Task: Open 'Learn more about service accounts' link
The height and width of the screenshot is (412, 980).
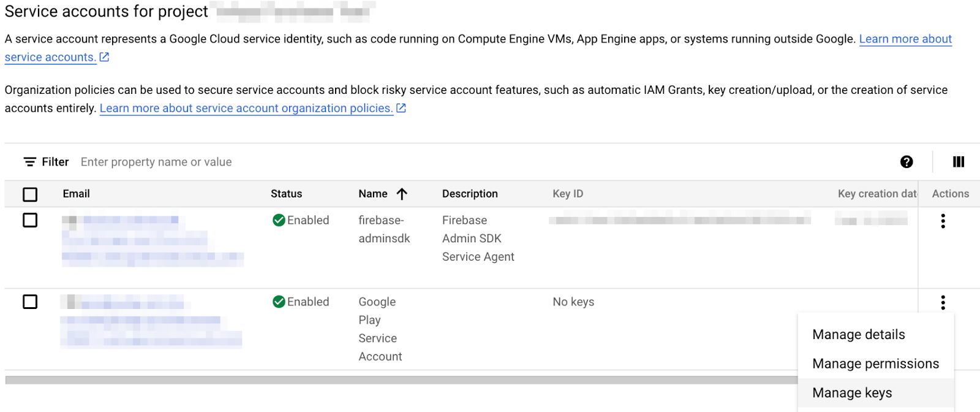Action: pyautogui.click(x=905, y=39)
